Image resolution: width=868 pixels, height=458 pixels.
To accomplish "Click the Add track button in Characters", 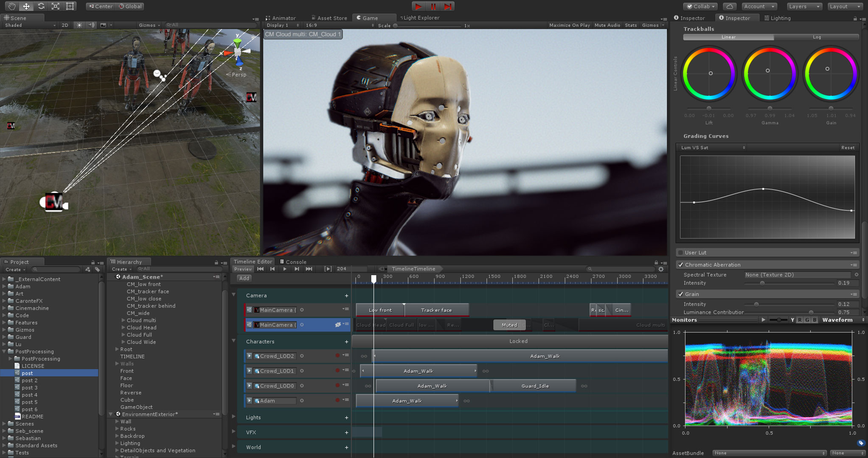I will point(347,341).
